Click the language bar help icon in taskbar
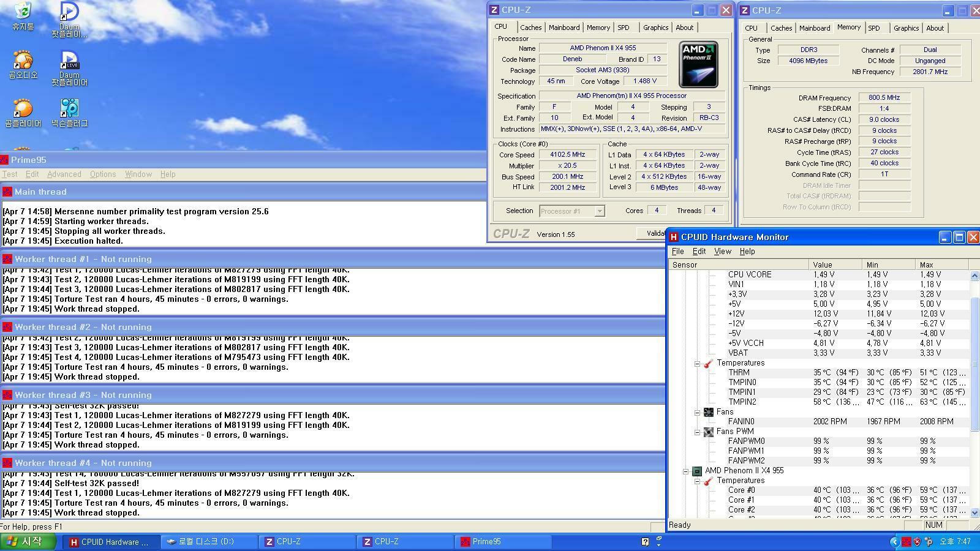The width and height of the screenshot is (980, 551). [645, 541]
